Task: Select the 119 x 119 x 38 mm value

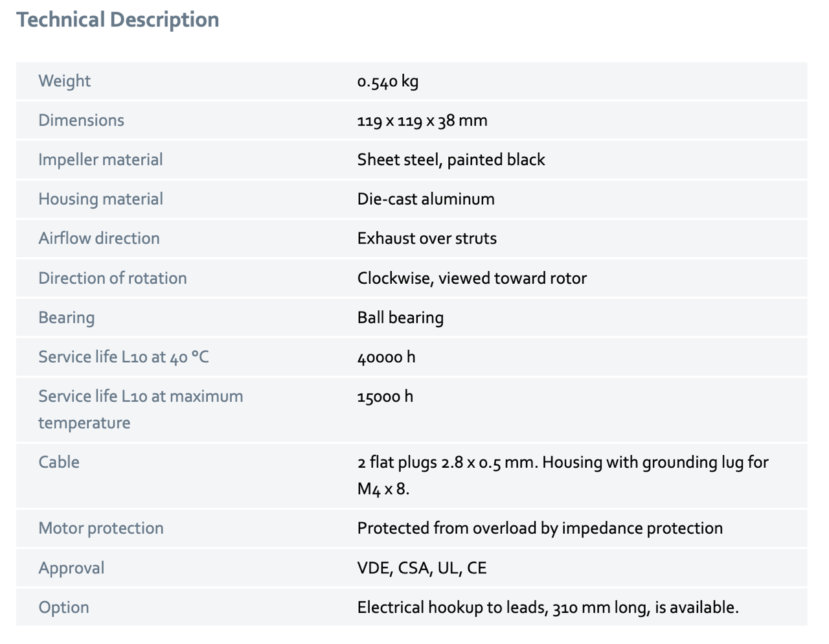Action: pos(422,121)
